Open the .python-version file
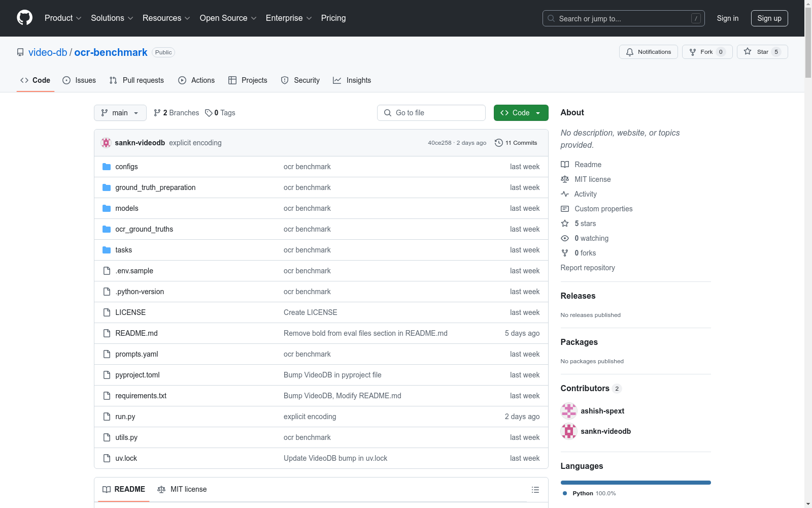 tap(140, 292)
